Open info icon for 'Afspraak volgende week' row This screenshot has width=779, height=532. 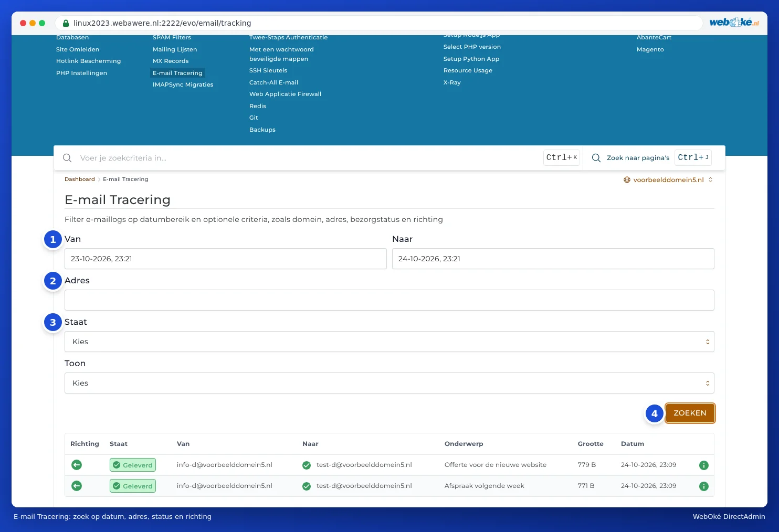click(704, 486)
